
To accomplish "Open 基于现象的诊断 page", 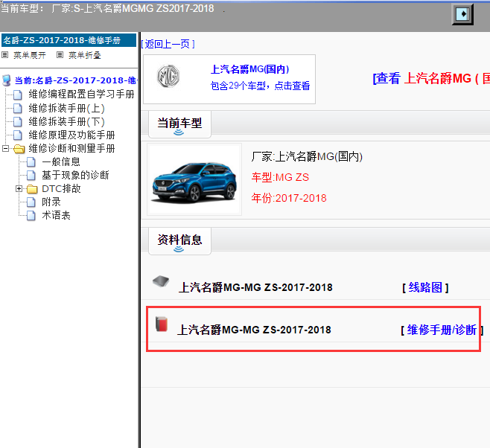I will pos(75,175).
